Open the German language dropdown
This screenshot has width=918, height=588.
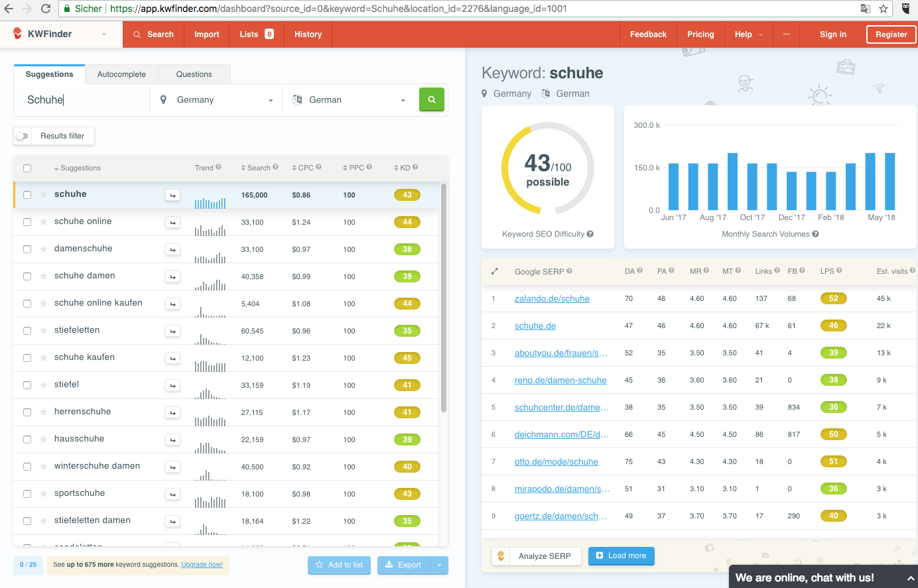point(350,100)
